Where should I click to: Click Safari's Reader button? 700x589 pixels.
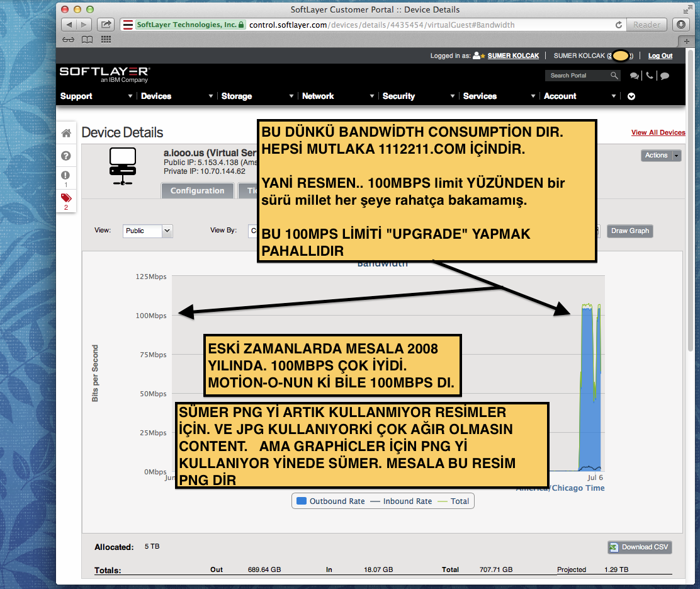(x=646, y=25)
